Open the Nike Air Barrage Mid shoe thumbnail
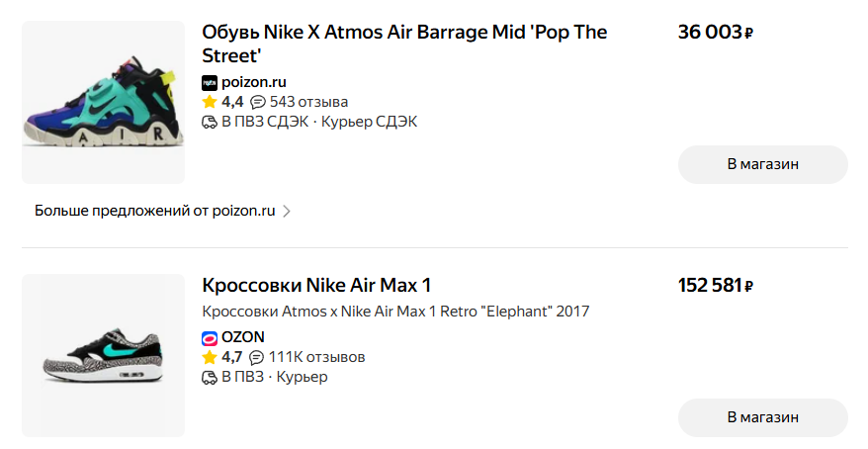 coord(104,102)
